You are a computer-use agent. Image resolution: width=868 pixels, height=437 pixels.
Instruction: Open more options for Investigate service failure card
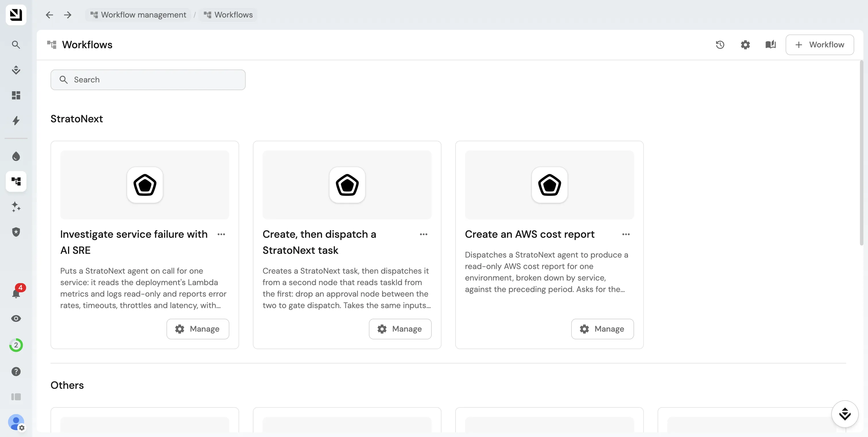221,234
